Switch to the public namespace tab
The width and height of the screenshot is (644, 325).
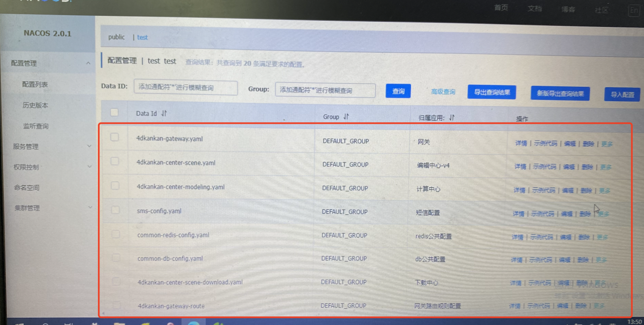coord(116,37)
